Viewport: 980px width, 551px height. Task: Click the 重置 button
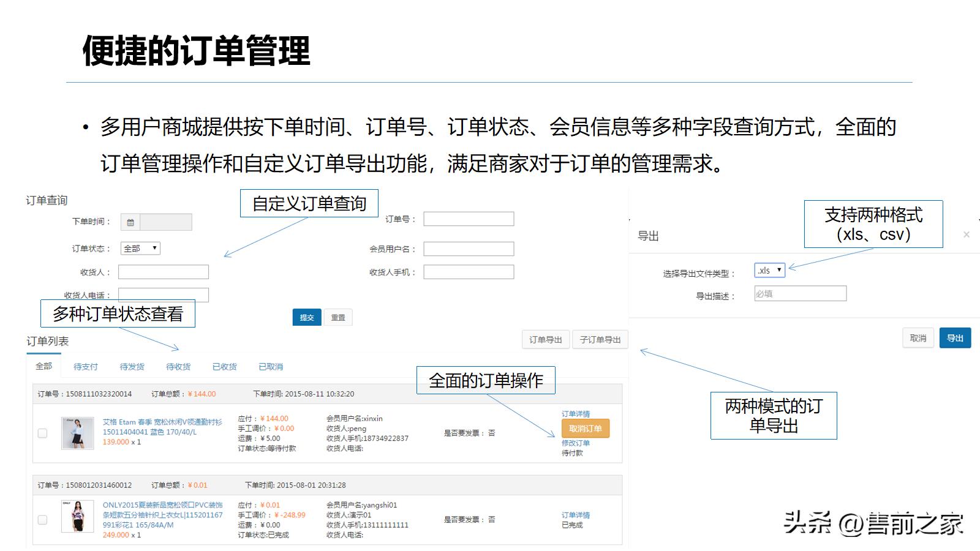339,317
